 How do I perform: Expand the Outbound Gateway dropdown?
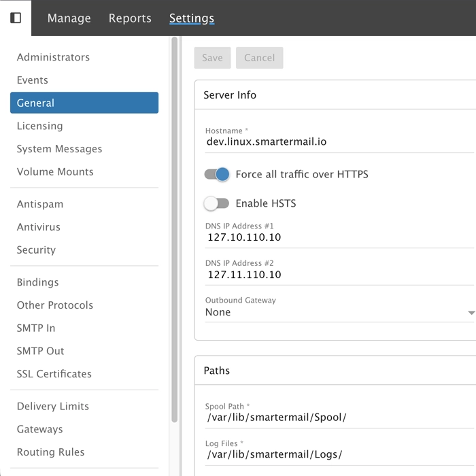pos(340,312)
